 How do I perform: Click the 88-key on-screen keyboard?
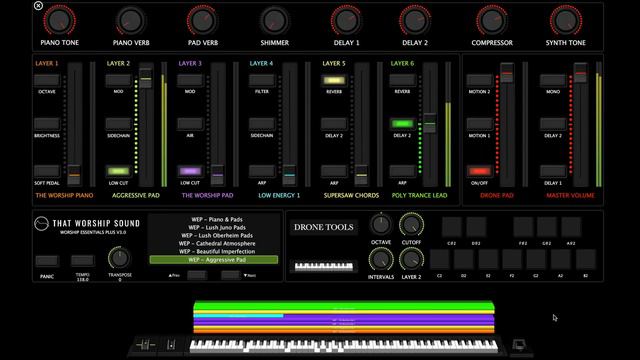[x=344, y=346]
